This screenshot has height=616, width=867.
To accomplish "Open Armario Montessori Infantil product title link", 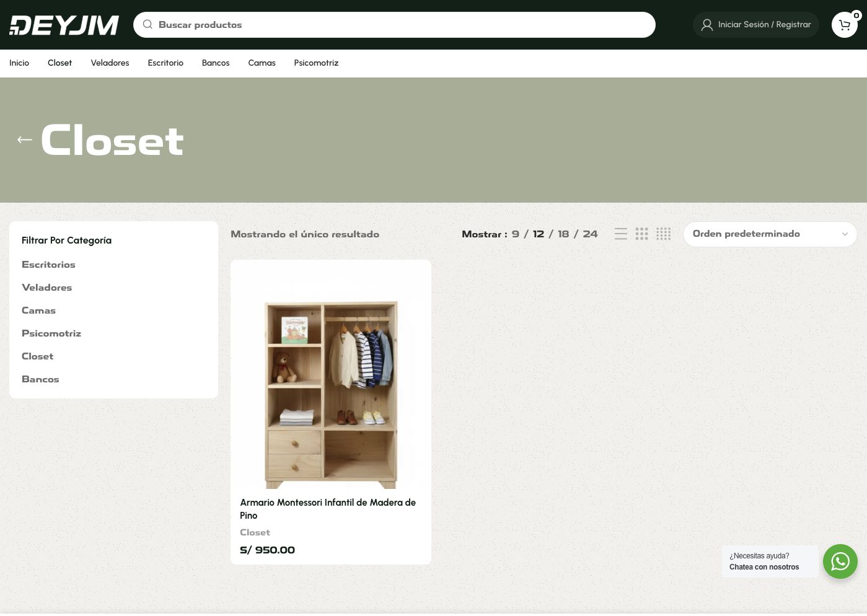I will click(x=328, y=509).
